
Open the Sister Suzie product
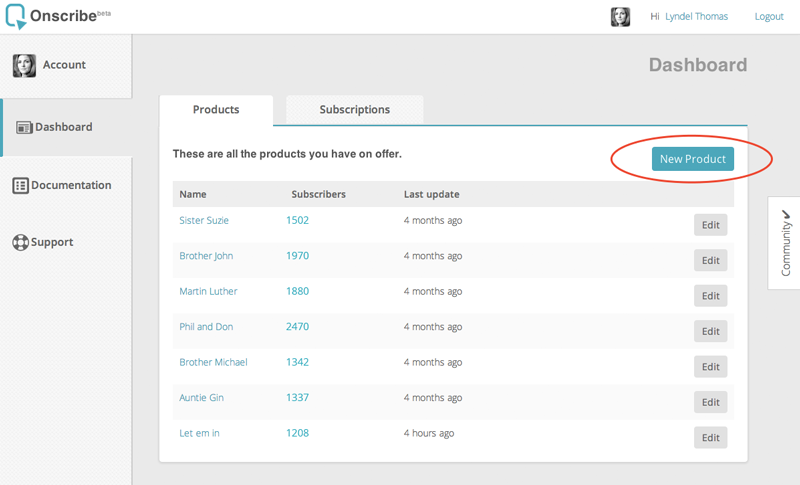204,220
